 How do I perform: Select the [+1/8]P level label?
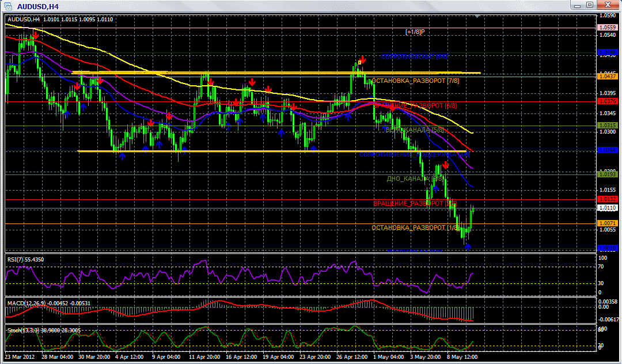(x=415, y=32)
